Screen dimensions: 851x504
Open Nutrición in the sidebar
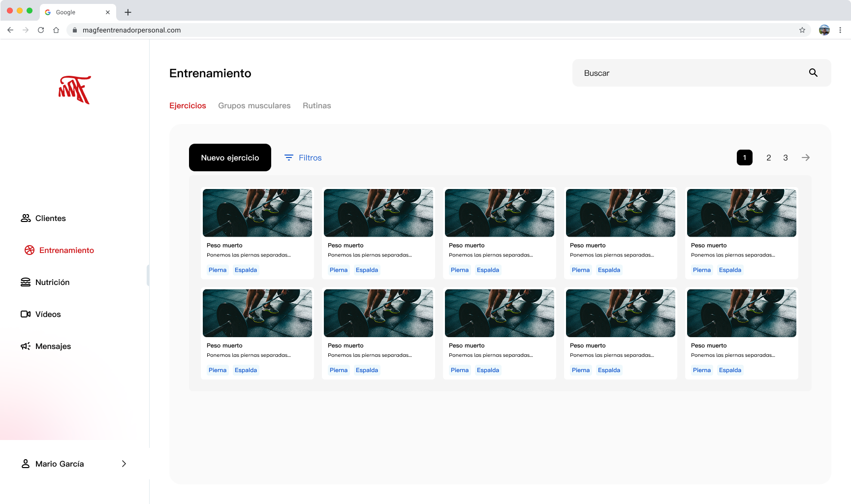coord(45,282)
